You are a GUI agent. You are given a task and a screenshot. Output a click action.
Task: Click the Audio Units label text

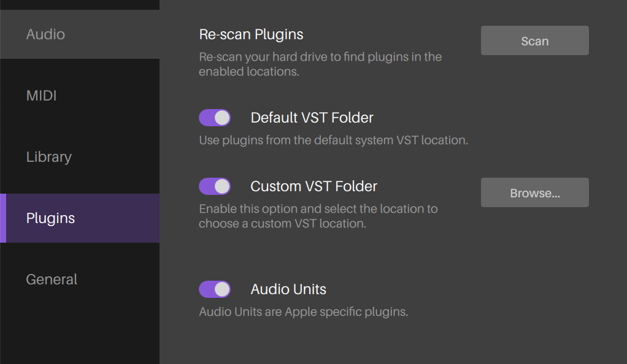[x=288, y=289]
